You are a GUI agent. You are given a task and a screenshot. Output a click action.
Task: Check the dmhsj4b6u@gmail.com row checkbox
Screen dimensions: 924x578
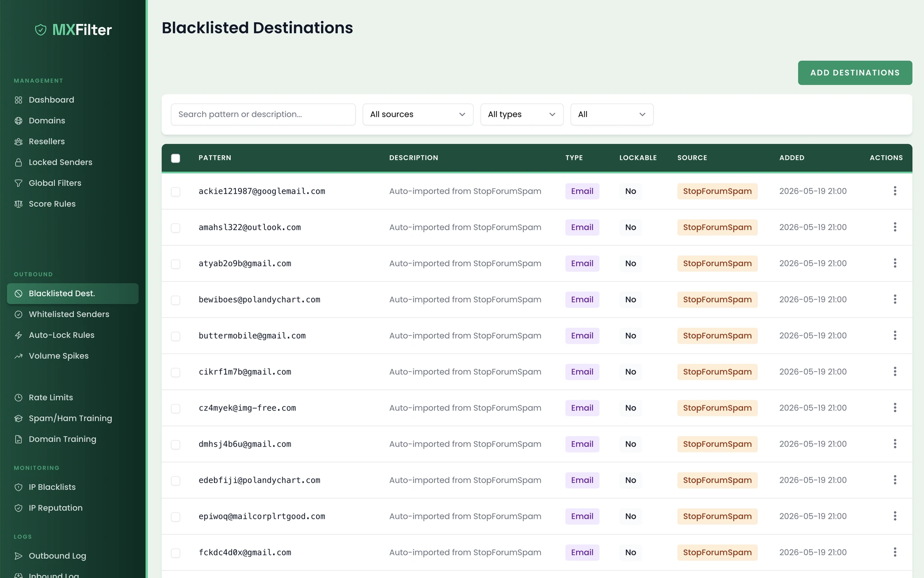[176, 445]
